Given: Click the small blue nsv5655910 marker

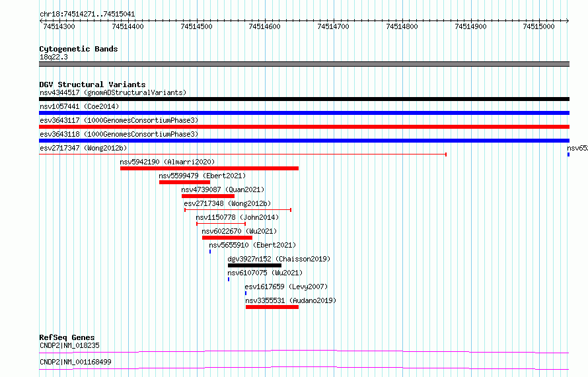Looking at the screenshot, I should pyautogui.click(x=210, y=252).
